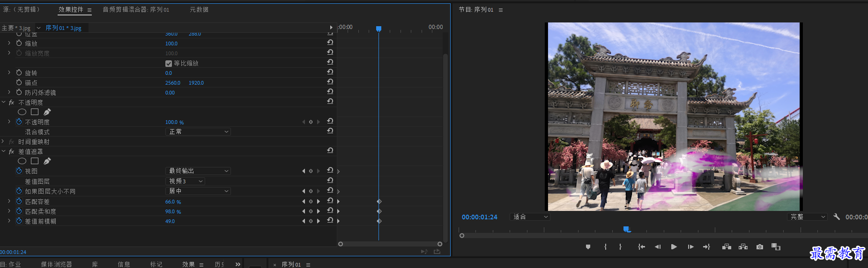Open the 信息 tab
868x268 pixels.
tap(124, 264)
